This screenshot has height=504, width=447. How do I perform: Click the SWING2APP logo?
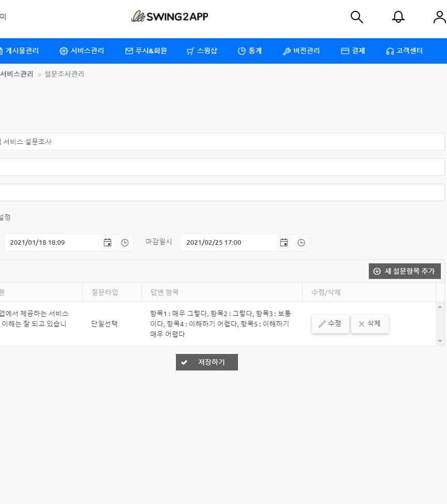coord(170,17)
